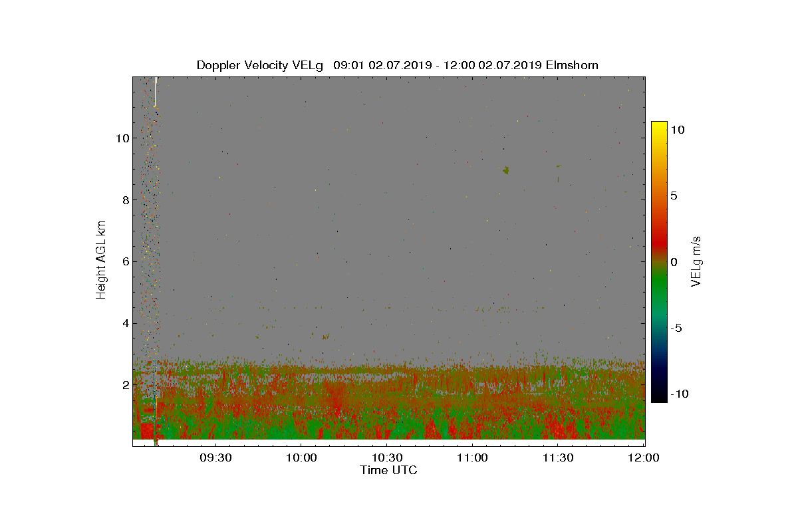Click the 10 km height tick label

122,138
